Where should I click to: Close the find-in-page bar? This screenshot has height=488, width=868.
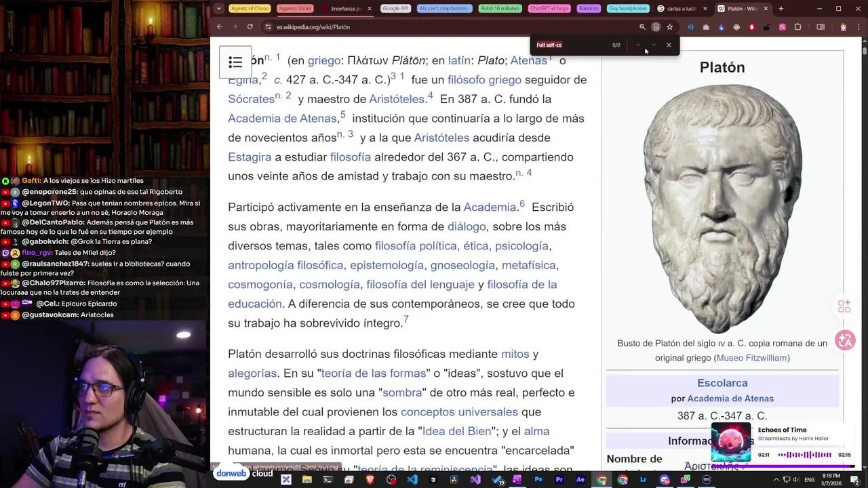click(x=669, y=45)
